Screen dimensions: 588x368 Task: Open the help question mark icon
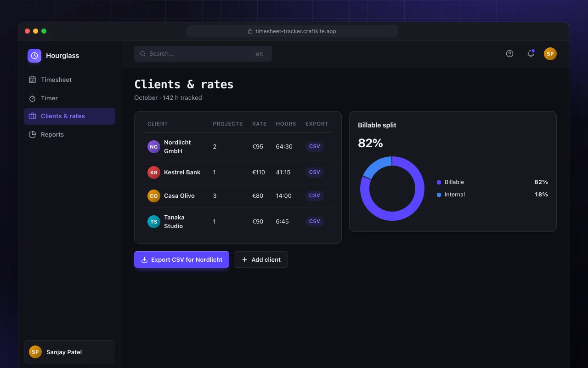pos(509,54)
